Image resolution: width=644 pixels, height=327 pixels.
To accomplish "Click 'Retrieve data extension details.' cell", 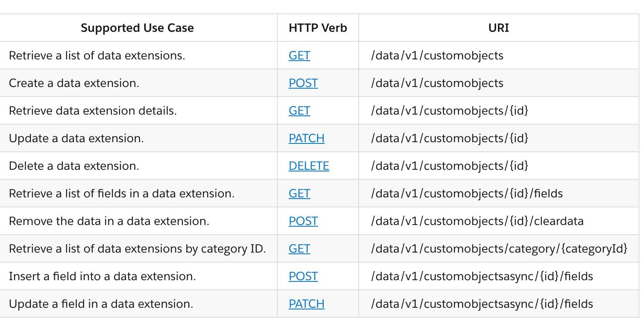I will tap(93, 111).
